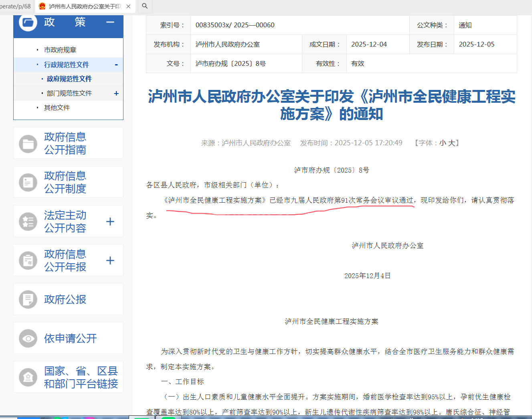Click the gazette icon beside 政府公报
Viewport: 532px width, 419px height.
(x=28, y=299)
